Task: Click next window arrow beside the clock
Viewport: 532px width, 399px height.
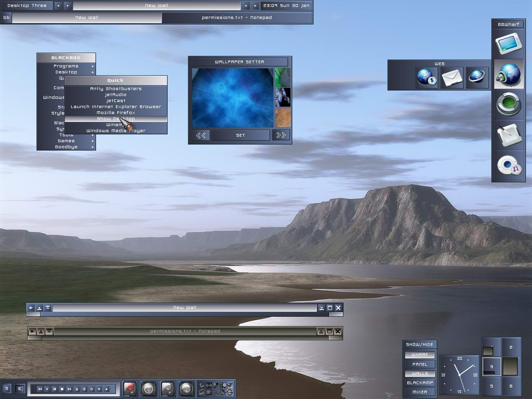Action: (255, 6)
